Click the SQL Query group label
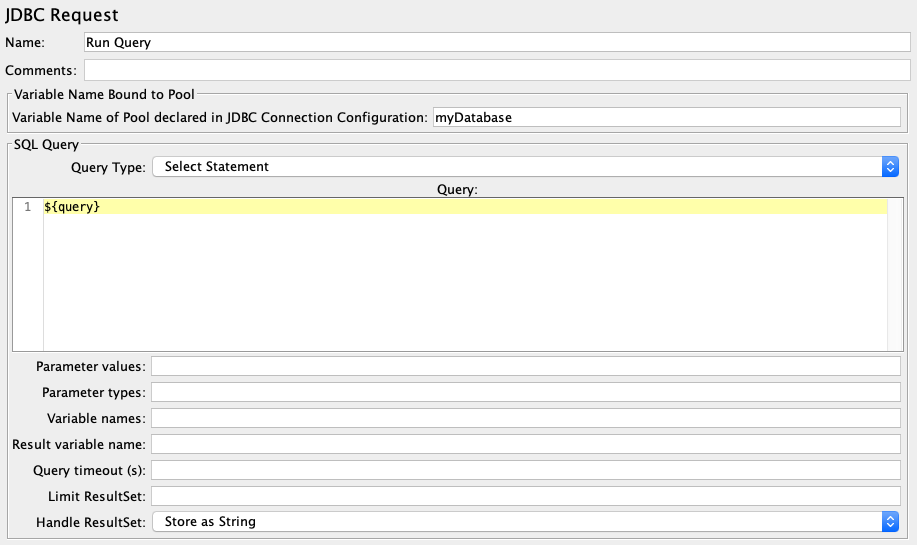 pyautogui.click(x=46, y=144)
